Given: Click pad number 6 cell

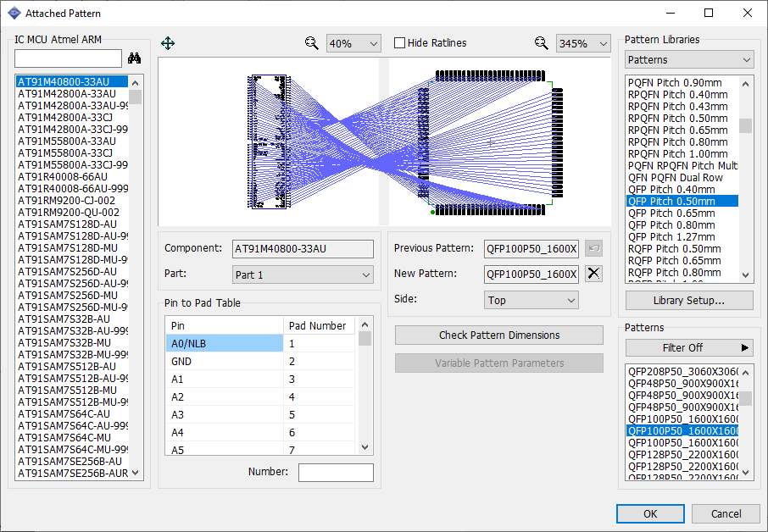Looking at the screenshot, I should (319, 433).
